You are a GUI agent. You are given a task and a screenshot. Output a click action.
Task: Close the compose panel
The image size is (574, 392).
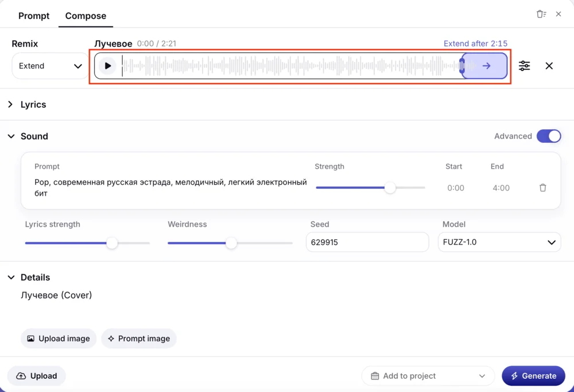[559, 14]
